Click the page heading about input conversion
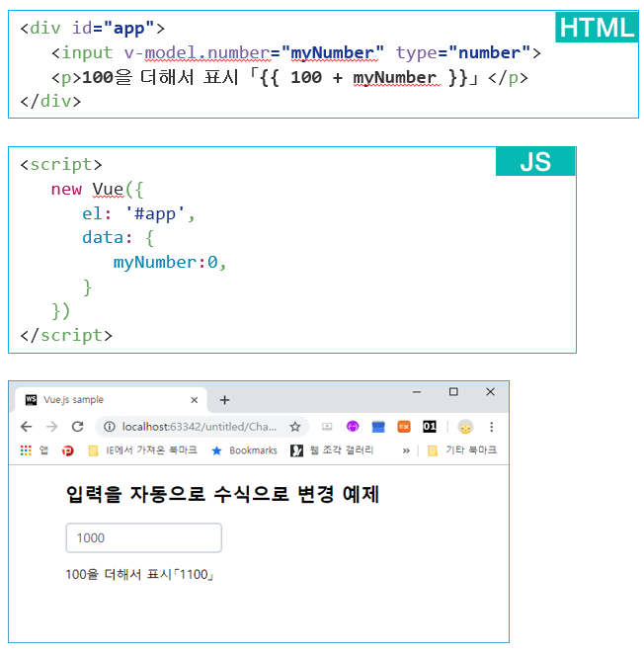The width and height of the screenshot is (644, 652). point(222,494)
